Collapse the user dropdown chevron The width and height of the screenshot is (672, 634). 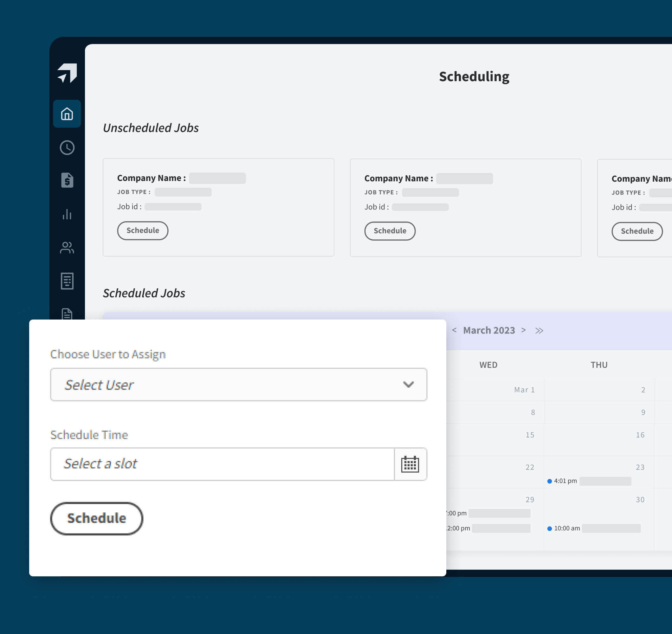[x=408, y=385]
